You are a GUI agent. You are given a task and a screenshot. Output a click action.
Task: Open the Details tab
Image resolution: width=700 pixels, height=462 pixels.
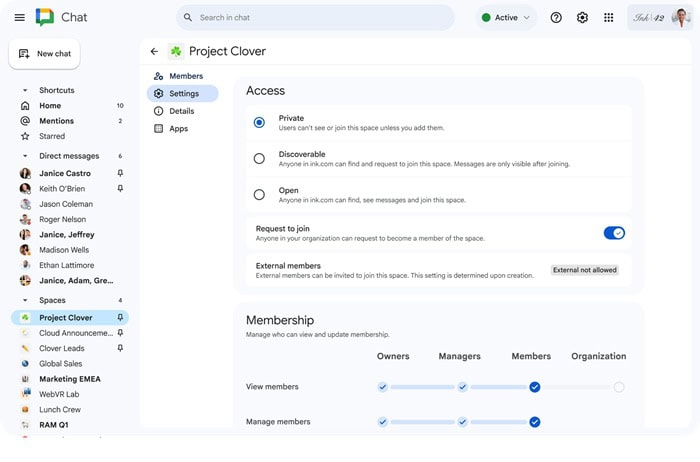click(182, 111)
